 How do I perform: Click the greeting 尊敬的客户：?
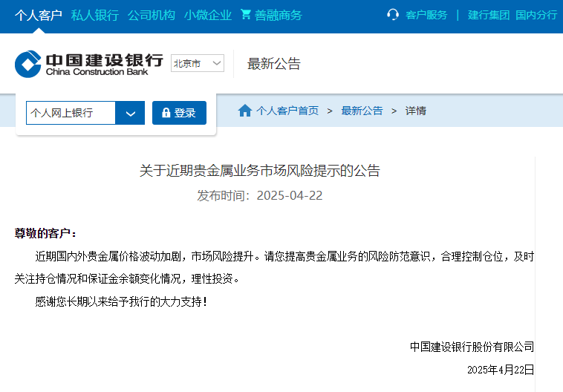[45, 233]
